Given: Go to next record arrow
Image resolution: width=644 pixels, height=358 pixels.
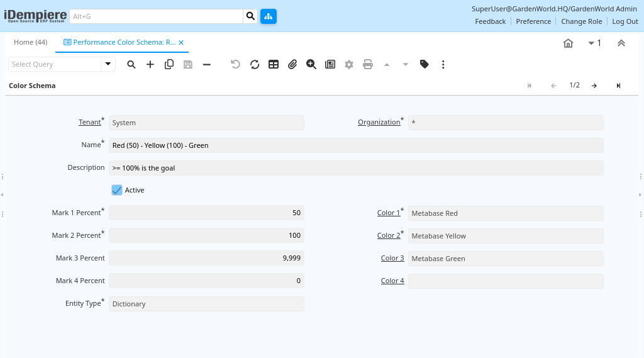Looking at the screenshot, I should pyautogui.click(x=594, y=86).
